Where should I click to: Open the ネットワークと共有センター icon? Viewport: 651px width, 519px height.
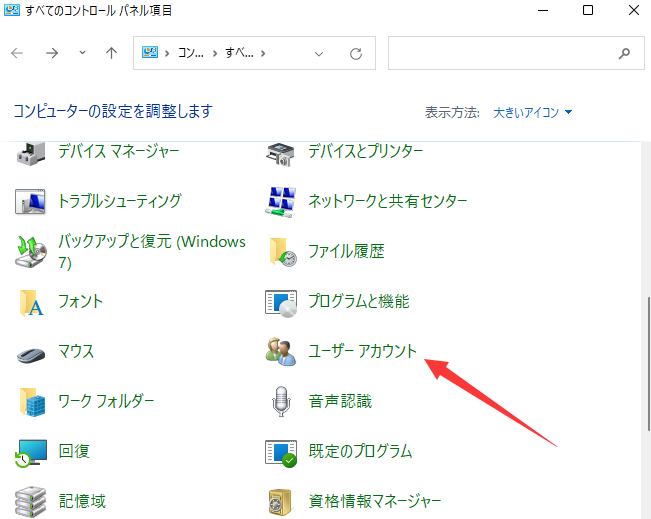pyautogui.click(x=281, y=202)
